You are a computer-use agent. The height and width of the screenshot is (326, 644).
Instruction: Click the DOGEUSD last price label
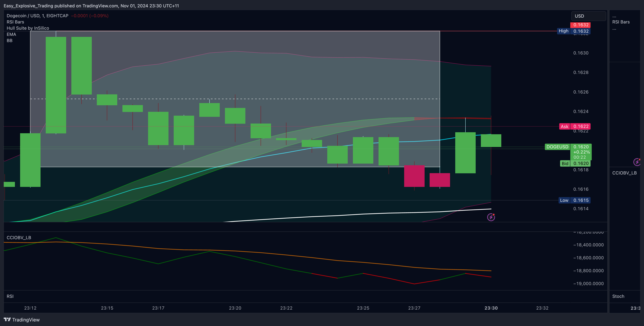(x=568, y=152)
